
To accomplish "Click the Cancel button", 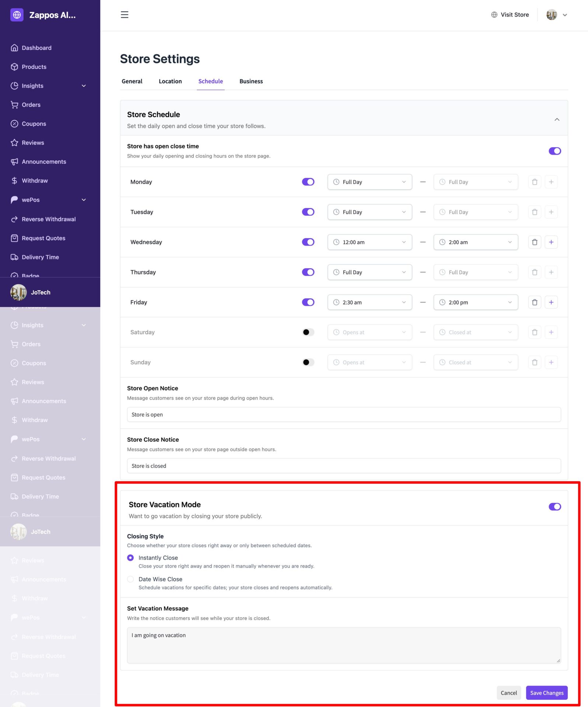I will [509, 693].
